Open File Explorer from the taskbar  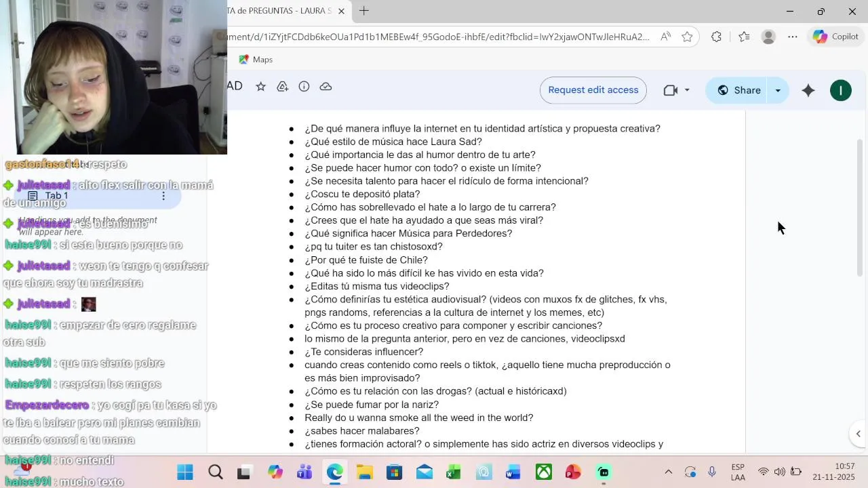tap(364, 472)
